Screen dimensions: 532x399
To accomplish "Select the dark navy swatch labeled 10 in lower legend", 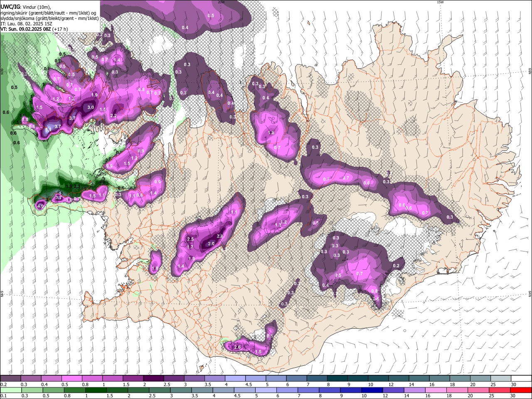I will (371, 390).
